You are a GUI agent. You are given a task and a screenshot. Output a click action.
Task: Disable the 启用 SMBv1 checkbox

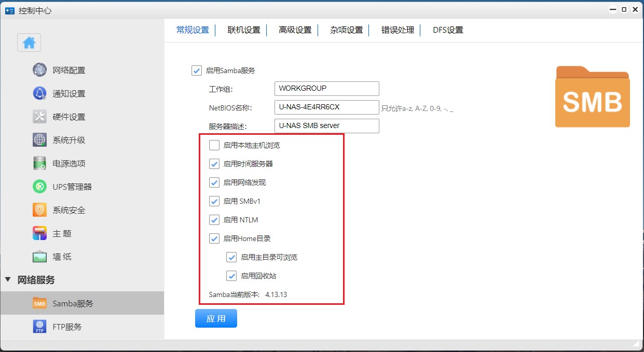(214, 201)
